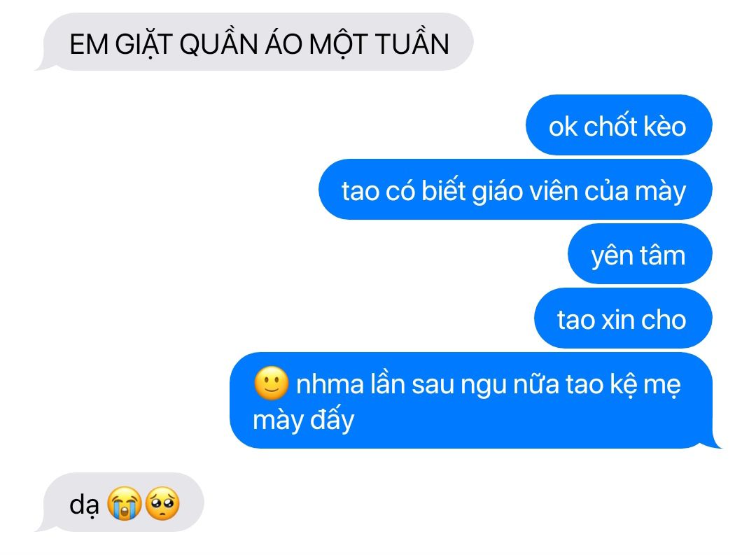Screen dimensions: 756x555
Task: Click the word 'QUẦN' in the gray bubble
Action: (x=219, y=43)
